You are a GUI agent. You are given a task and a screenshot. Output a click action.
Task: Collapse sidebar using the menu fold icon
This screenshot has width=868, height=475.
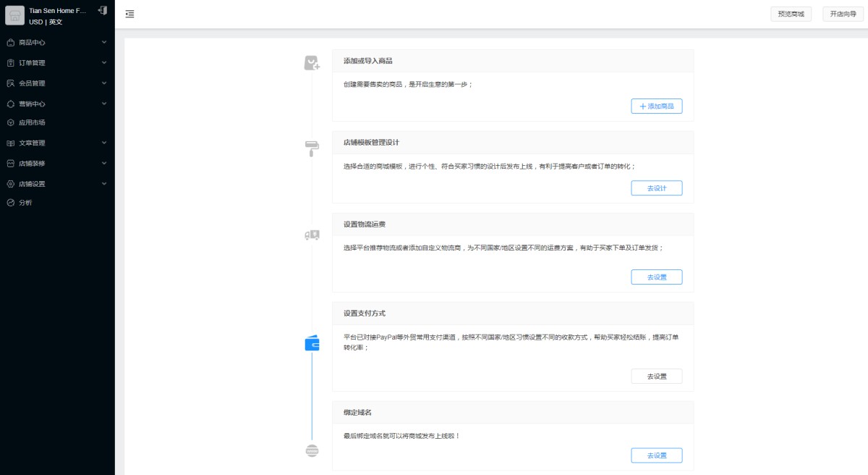tap(129, 14)
